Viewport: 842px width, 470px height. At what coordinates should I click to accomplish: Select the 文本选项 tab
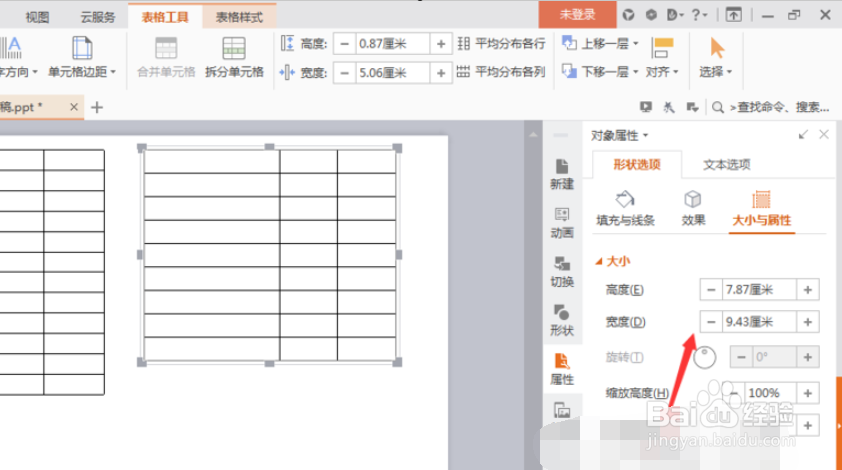727,164
